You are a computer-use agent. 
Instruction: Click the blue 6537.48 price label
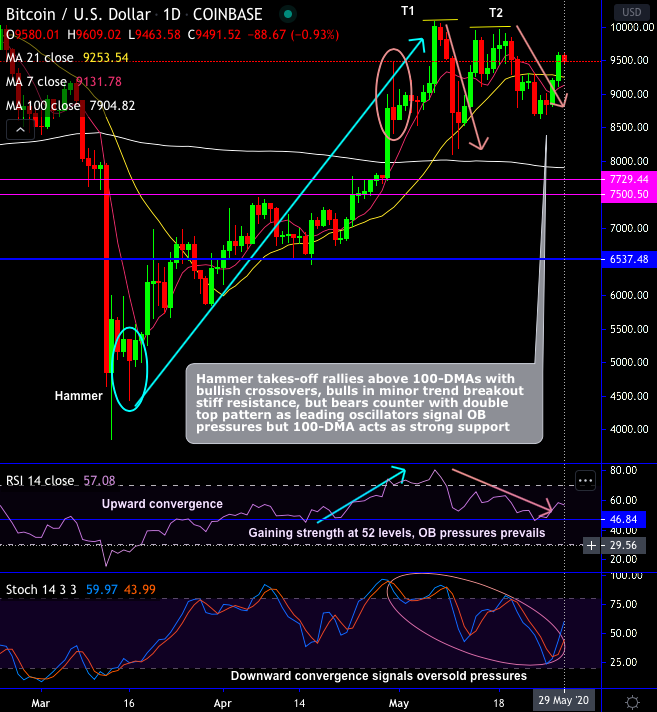click(628, 259)
